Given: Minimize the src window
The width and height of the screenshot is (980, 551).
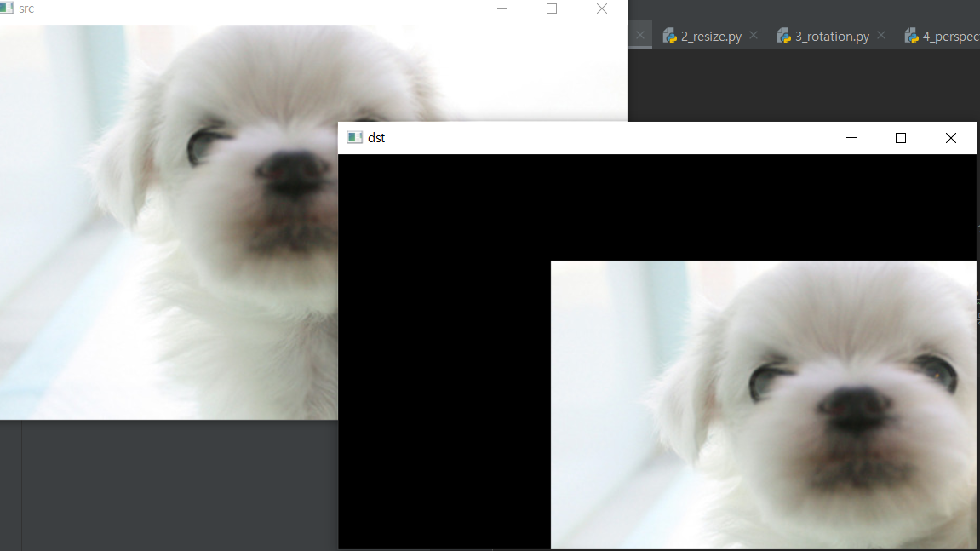Looking at the screenshot, I should coord(502,9).
